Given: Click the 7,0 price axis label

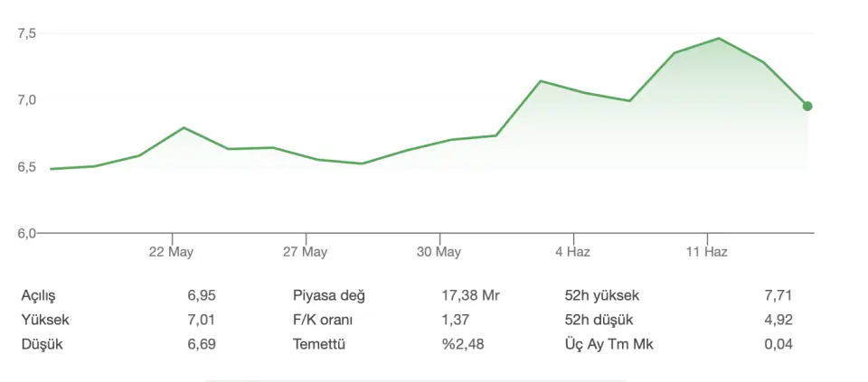Looking at the screenshot, I should 26,100.
